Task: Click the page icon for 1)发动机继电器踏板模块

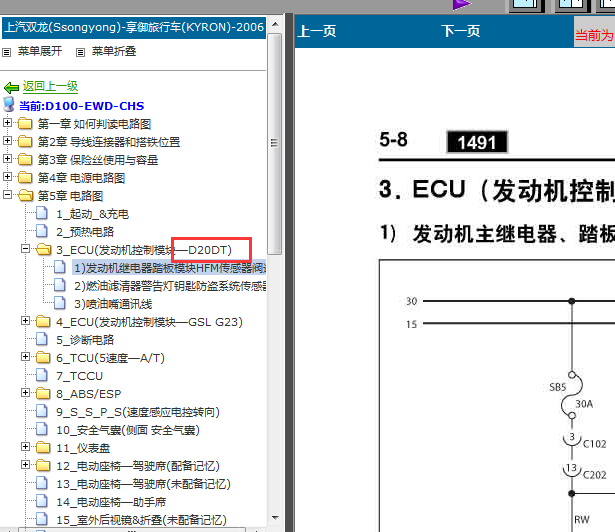Action: 60,267
